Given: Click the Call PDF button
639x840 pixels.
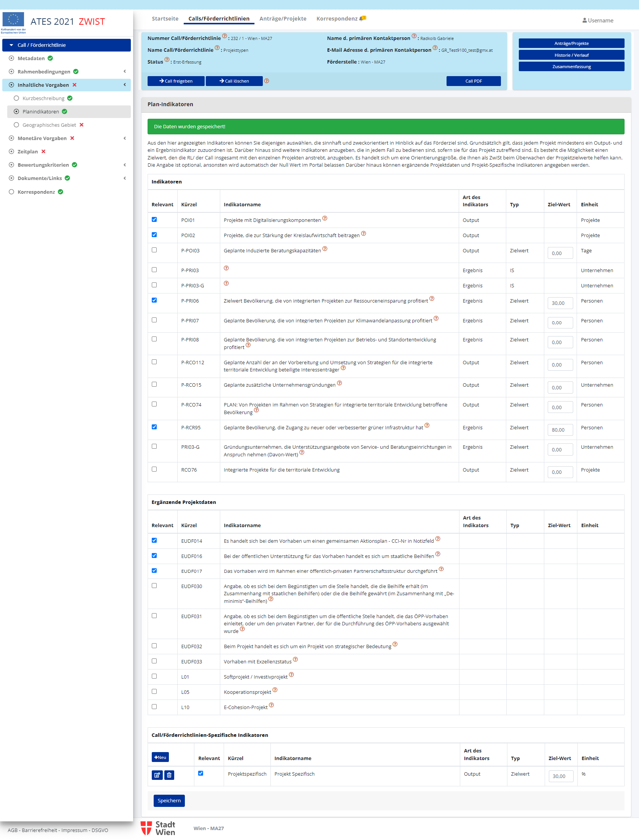Looking at the screenshot, I should (473, 81).
